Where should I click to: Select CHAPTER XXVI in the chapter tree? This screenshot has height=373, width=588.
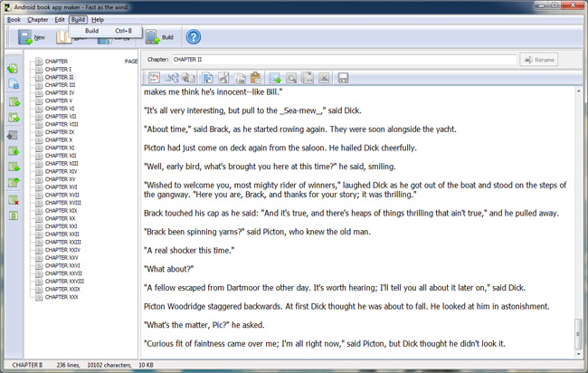pyautogui.click(x=62, y=265)
